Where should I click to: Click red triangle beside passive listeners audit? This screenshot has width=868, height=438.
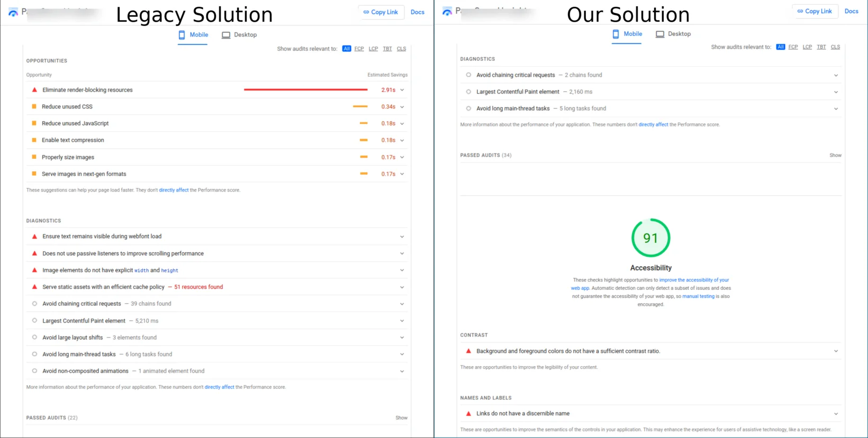pos(34,253)
